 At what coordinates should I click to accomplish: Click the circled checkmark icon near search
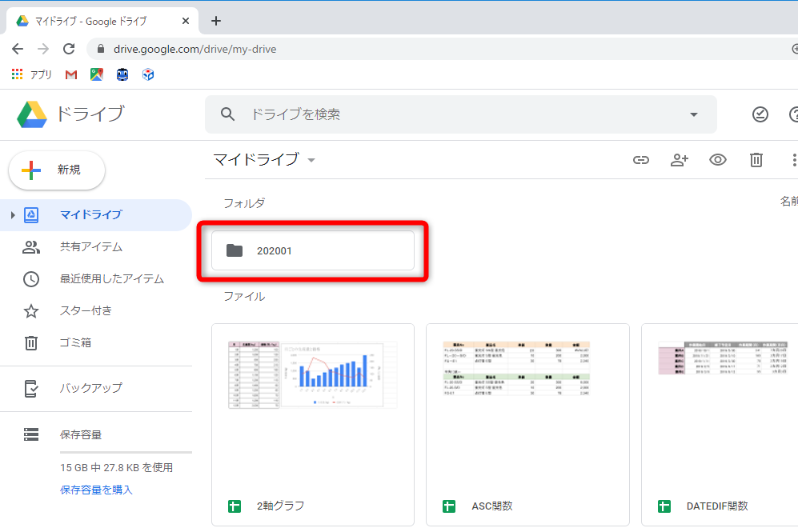coord(759,114)
